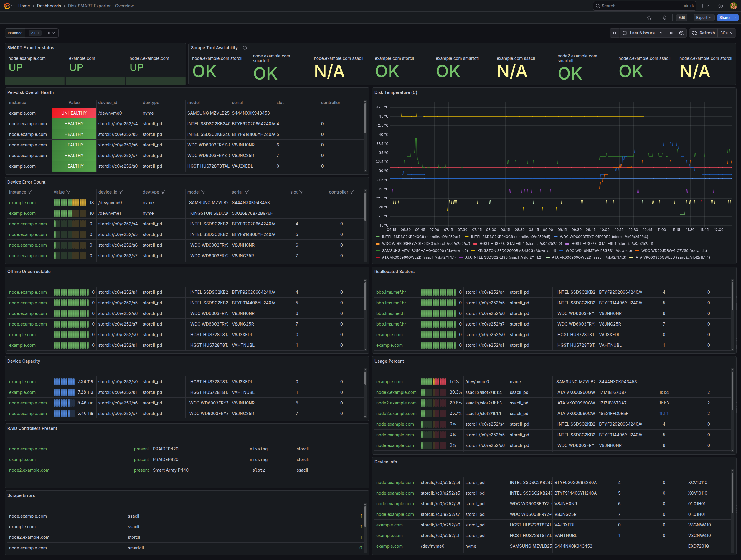Click the Edit button
Viewport: 741px width, 560px height.
681,18
